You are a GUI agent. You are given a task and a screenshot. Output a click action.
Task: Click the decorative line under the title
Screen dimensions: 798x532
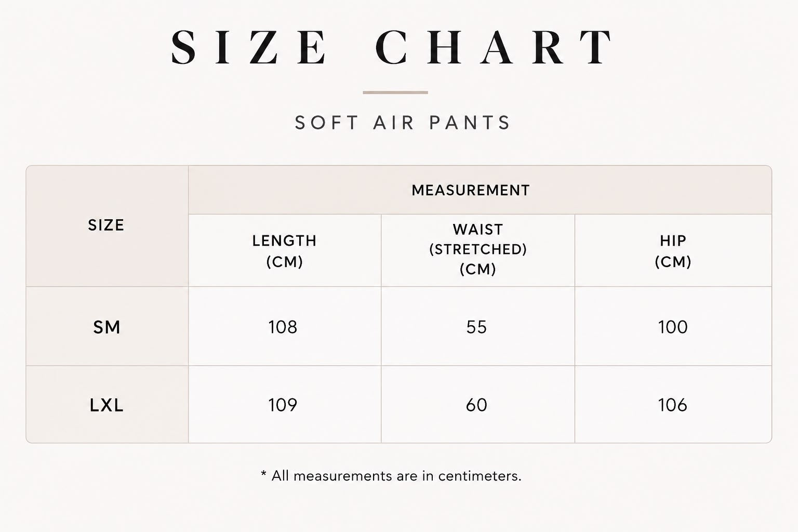395,92
